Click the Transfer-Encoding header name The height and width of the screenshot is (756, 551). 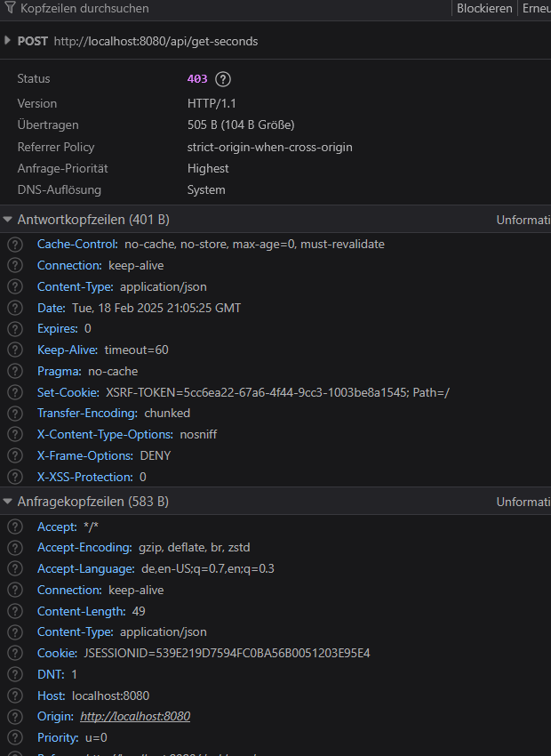pyautogui.click(x=87, y=414)
